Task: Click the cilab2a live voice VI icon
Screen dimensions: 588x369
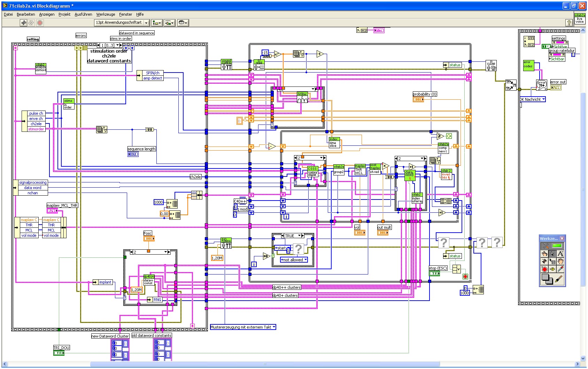Action: click(x=580, y=18)
